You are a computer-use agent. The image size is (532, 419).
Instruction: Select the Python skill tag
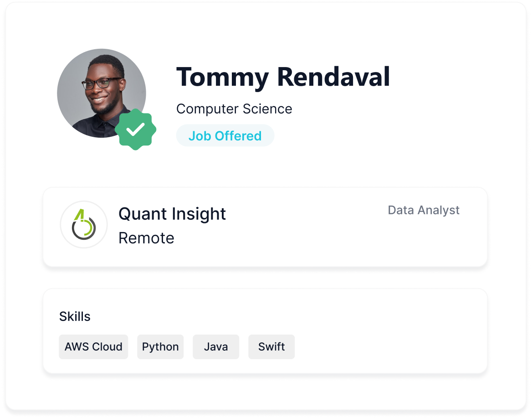pos(160,347)
